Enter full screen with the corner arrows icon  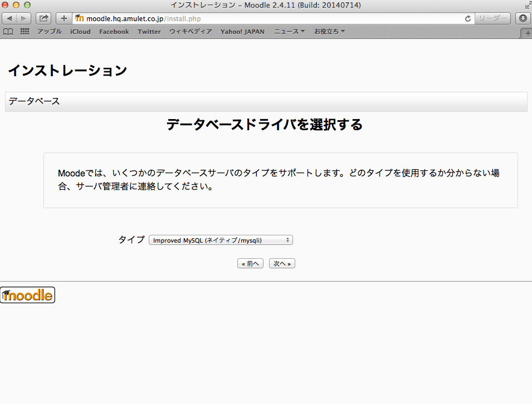[528, 5]
